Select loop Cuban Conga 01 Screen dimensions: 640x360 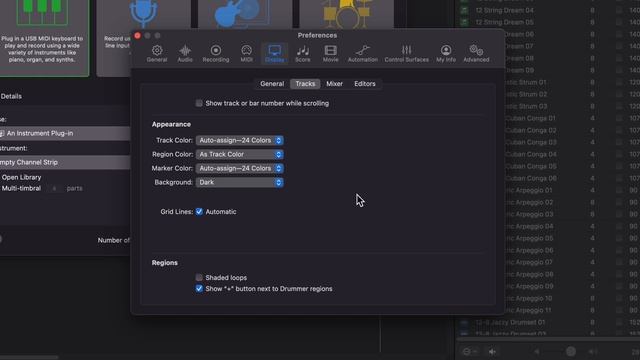[x=531, y=118]
